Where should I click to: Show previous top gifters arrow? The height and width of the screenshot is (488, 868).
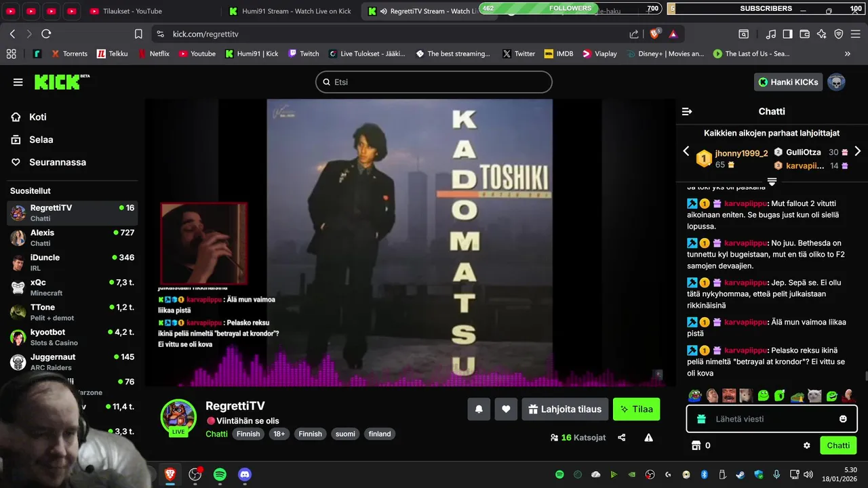coord(686,151)
